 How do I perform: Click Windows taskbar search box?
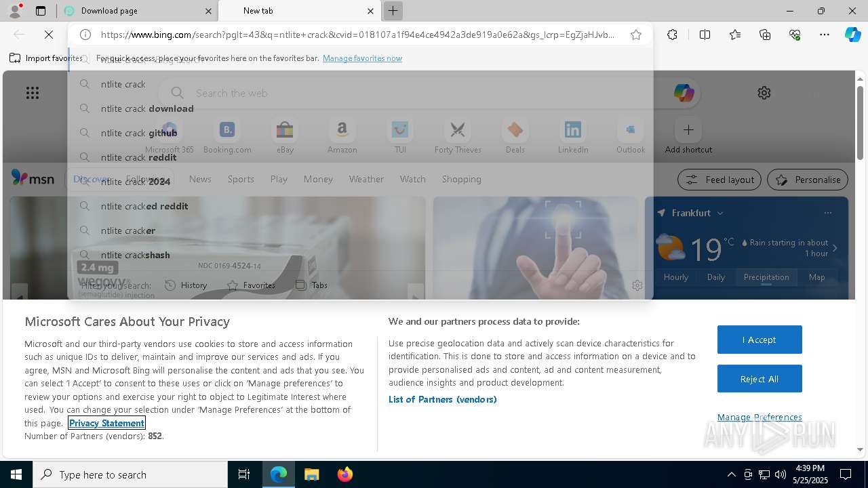pyautogui.click(x=130, y=474)
